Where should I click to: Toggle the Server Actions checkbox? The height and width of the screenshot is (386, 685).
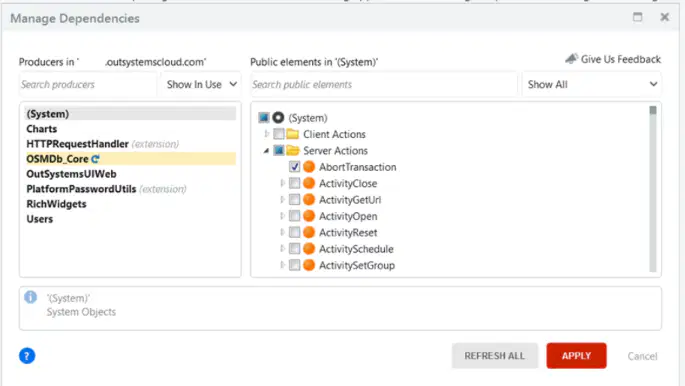(x=279, y=150)
